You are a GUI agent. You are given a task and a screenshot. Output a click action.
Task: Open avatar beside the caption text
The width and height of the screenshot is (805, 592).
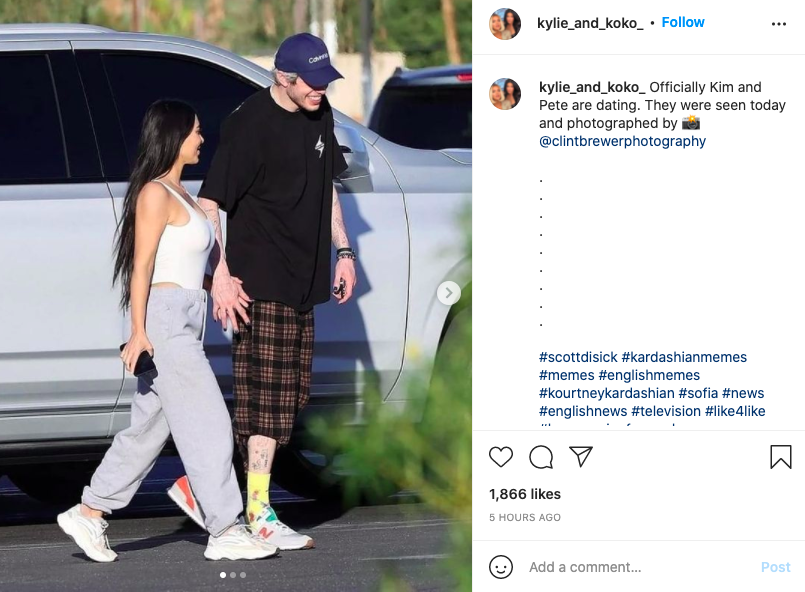(505, 94)
